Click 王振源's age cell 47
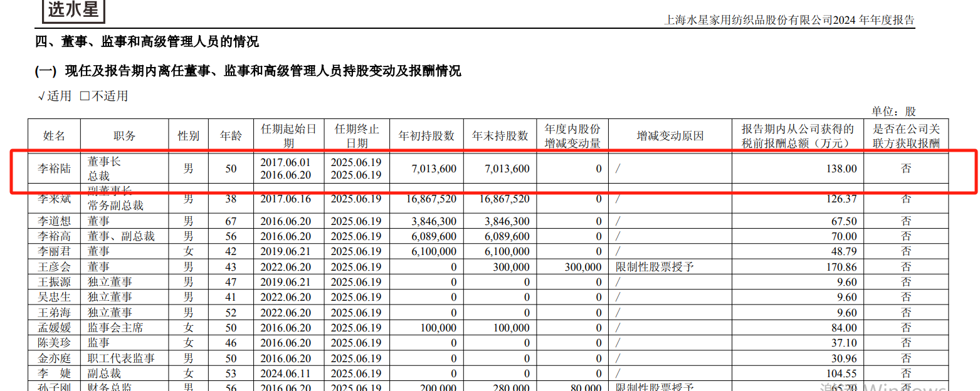 231,282
